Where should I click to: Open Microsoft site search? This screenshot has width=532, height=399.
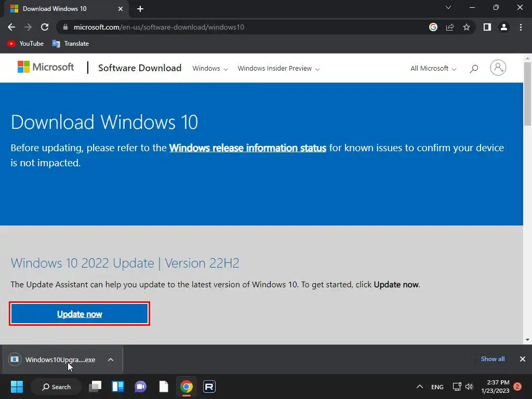[x=474, y=69]
